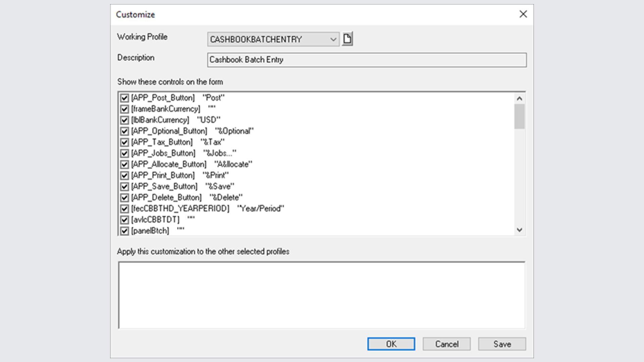This screenshot has width=644, height=362.
Task: Uncheck the fecCBBTHD_YEARPERIOD Year/Period control
Action: (x=124, y=208)
